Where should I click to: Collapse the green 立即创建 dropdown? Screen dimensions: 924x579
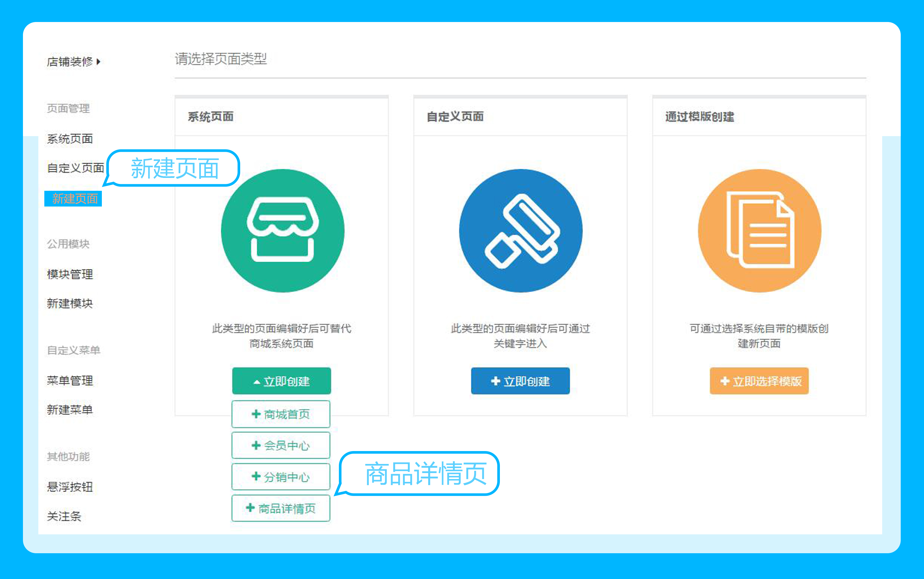[x=281, y=381]
